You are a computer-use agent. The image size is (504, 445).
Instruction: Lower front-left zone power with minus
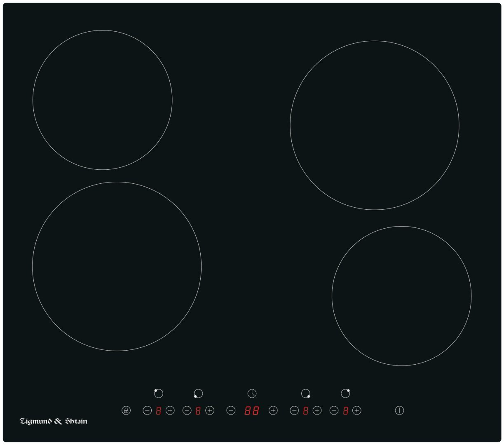pos(187,410)
